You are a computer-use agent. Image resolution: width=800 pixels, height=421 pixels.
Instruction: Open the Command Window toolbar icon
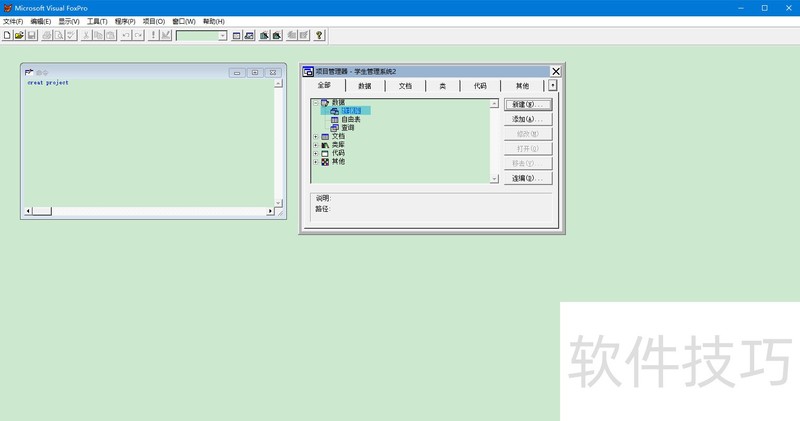(x=236, y=35)
